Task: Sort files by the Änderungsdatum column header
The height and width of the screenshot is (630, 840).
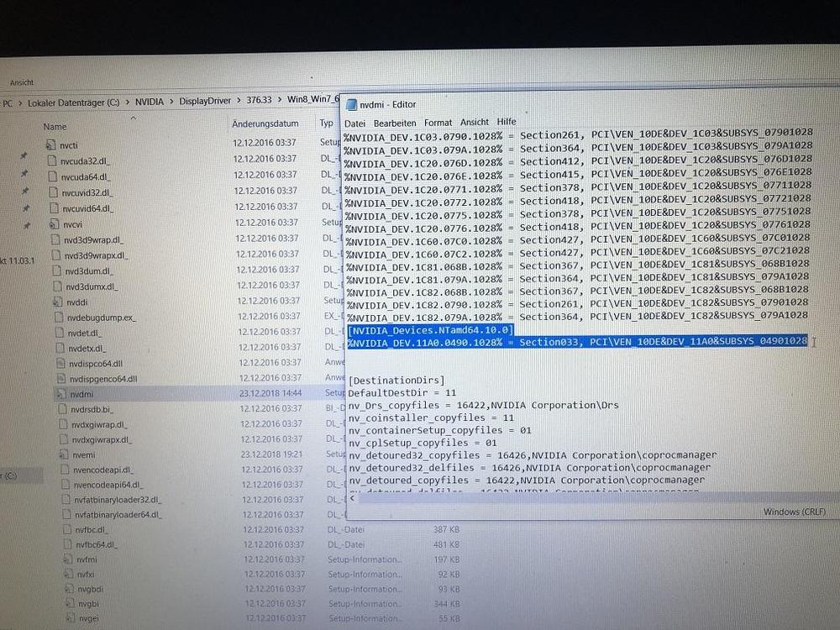Action: 265,124
